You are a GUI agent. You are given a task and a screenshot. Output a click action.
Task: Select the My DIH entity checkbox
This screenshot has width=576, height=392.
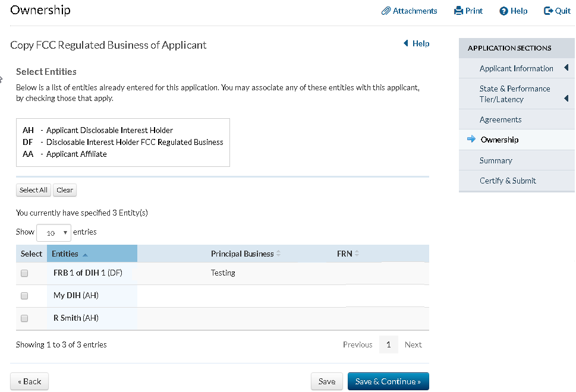pos(24,296)
